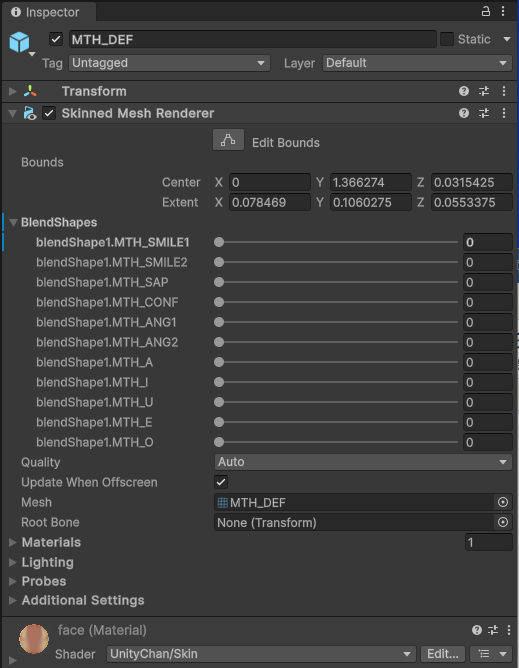The image size is (519, 668).
Task: Click the Mesh object picker circle
Action: pyautogui.click(x=503, y=503)
